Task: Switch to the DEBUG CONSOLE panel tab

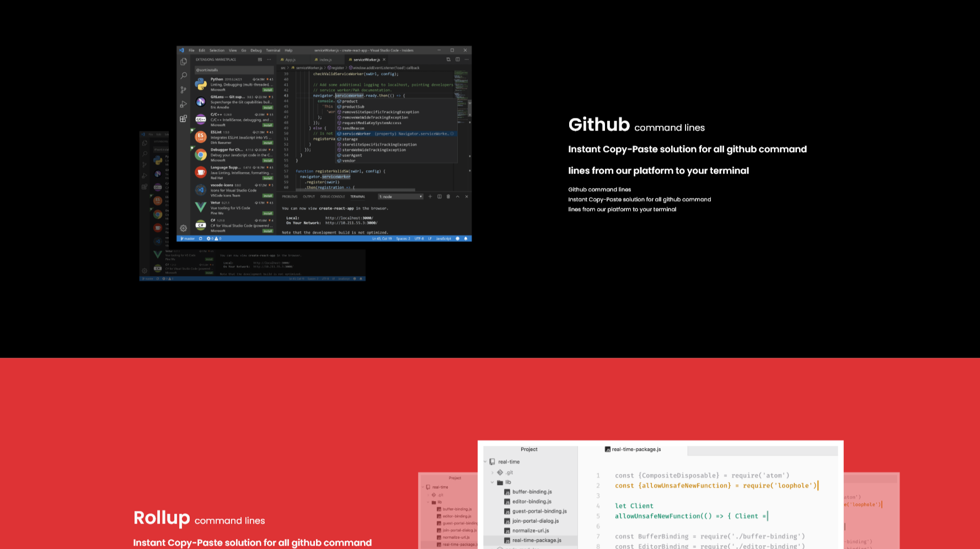Action: click(333, 196)
